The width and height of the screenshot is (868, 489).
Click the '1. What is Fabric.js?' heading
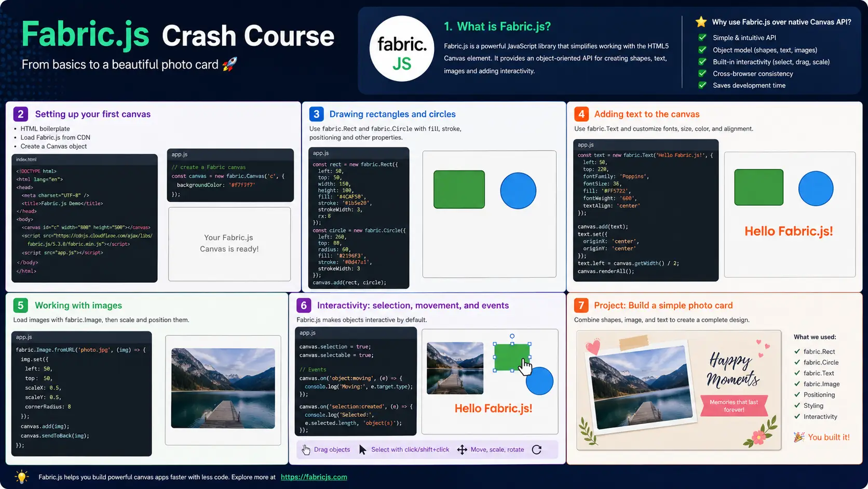[497, 27]
